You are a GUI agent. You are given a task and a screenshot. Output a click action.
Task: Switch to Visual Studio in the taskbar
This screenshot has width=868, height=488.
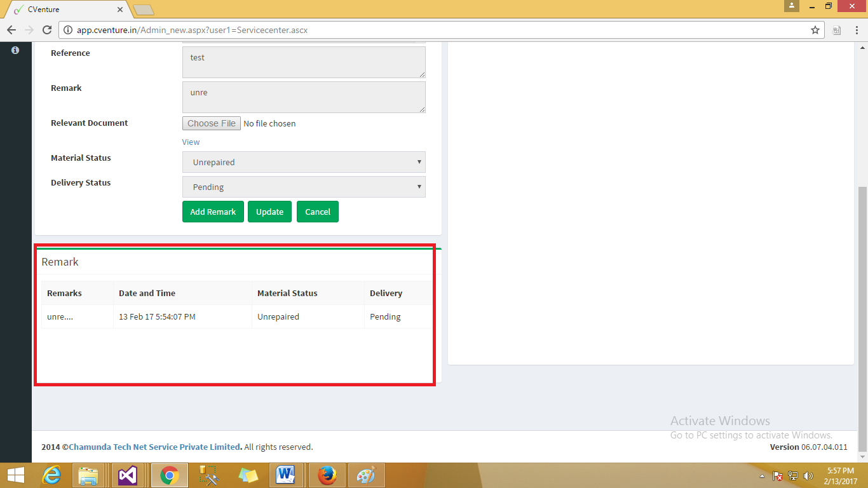coord(128,475)
